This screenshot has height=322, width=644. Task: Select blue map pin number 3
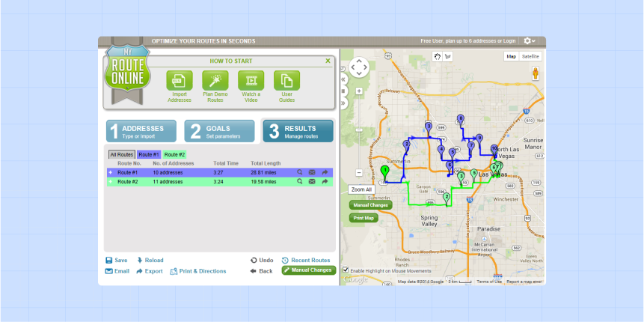pos(429,128)
